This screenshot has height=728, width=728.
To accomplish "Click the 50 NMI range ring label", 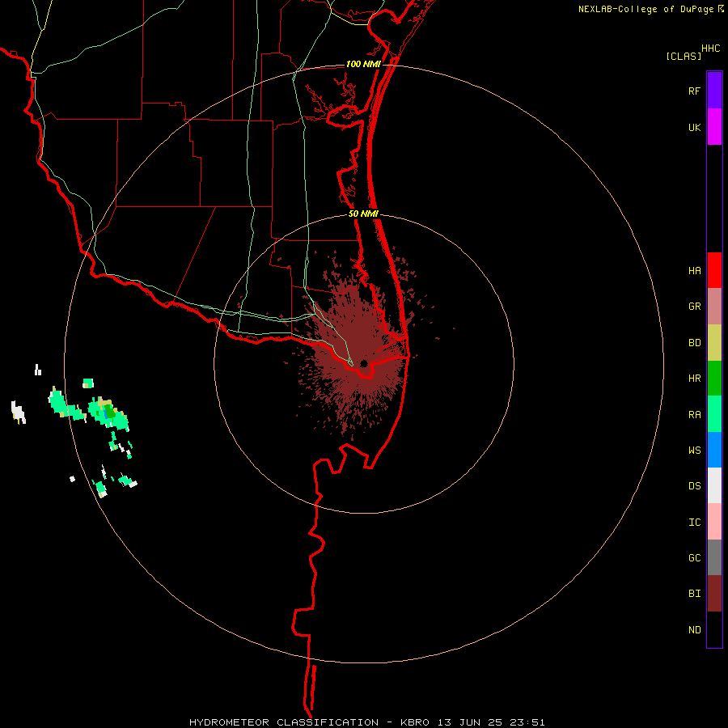I will tap(363, 214).
